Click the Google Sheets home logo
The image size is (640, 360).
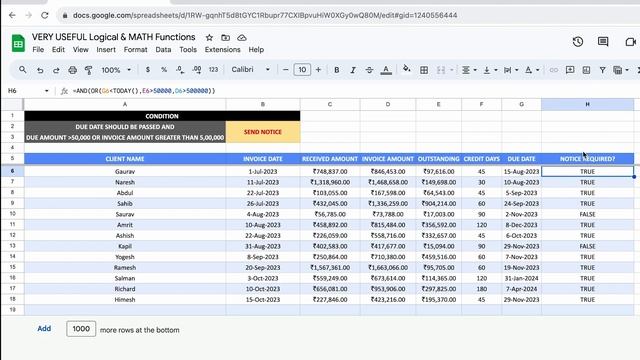click(x=18, y=43)
